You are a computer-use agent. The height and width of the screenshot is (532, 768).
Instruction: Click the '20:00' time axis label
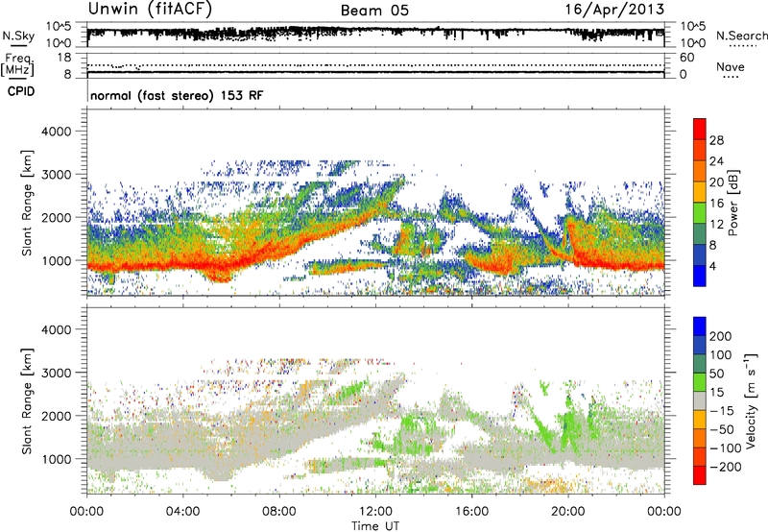coord(568,512)
